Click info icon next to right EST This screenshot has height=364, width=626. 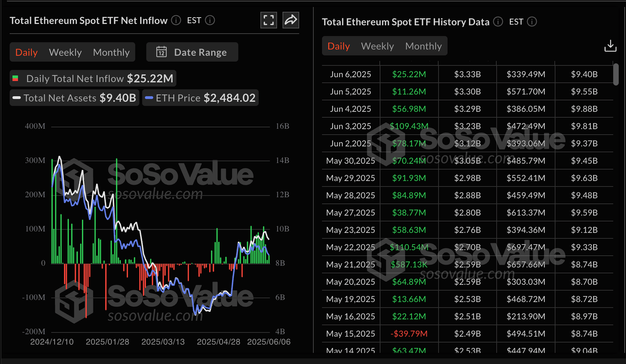click(x=532, y=22)
